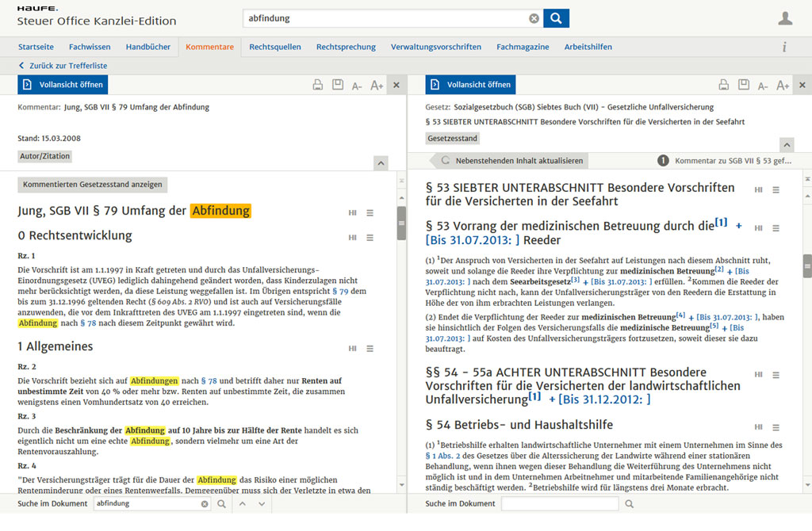Open Fachwissen tab
The image size is (812, 531).
coord(90,47)
